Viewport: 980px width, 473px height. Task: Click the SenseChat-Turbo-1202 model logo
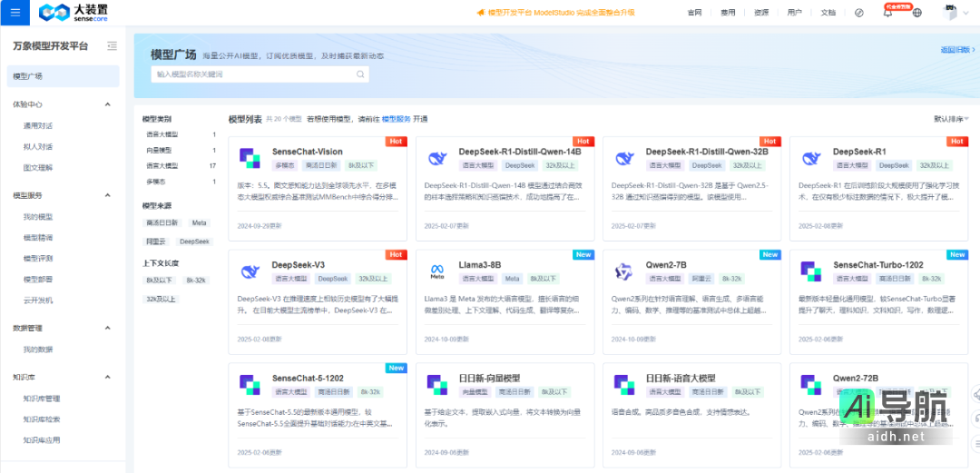point(811,271)
